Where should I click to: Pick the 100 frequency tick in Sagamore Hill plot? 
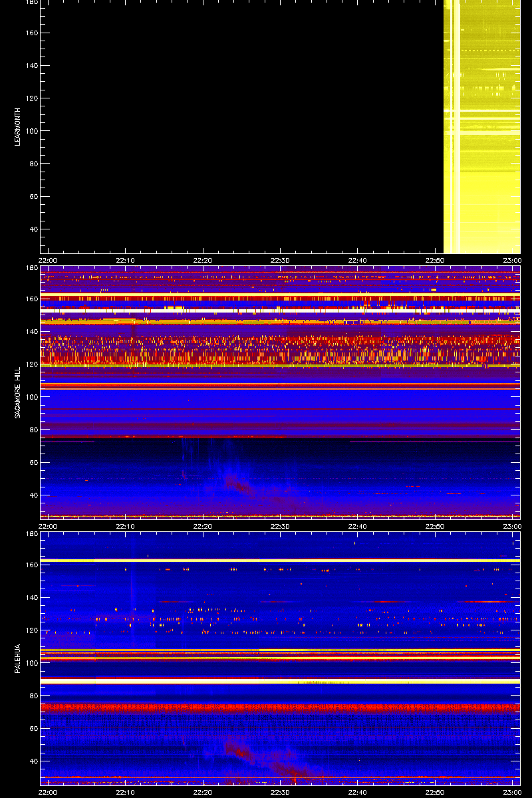(32, 397)
